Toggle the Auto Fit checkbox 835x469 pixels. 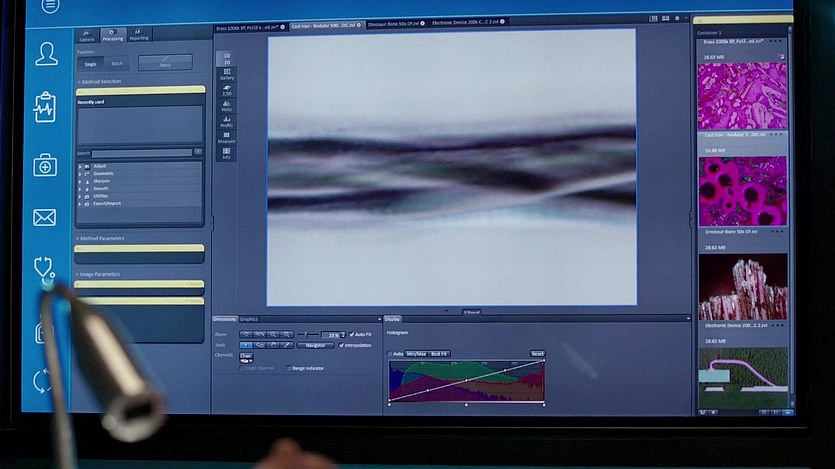click(351, 334)
